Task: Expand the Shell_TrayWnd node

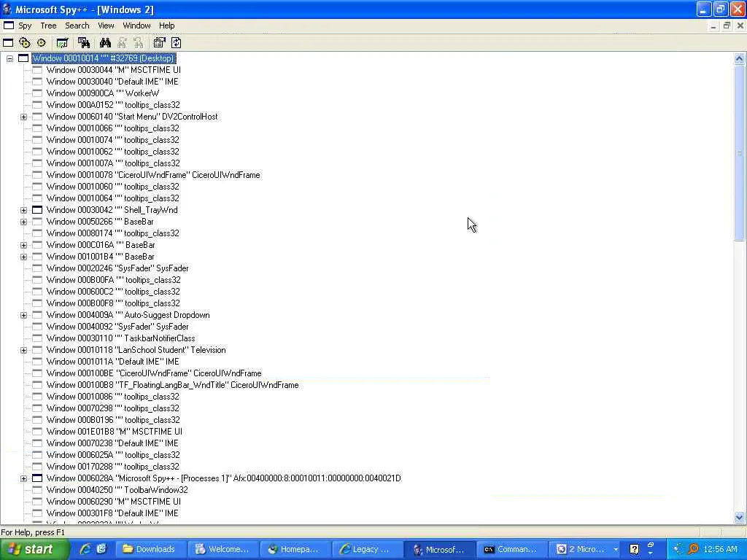Action: pos(23,210)
